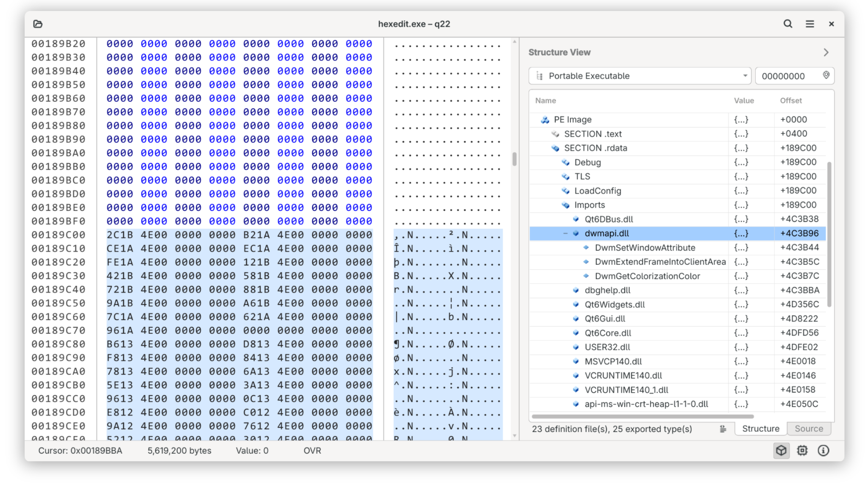Select the Qt6Core.dll import row
The image size is (868, 493).
[x=677, y=333]
